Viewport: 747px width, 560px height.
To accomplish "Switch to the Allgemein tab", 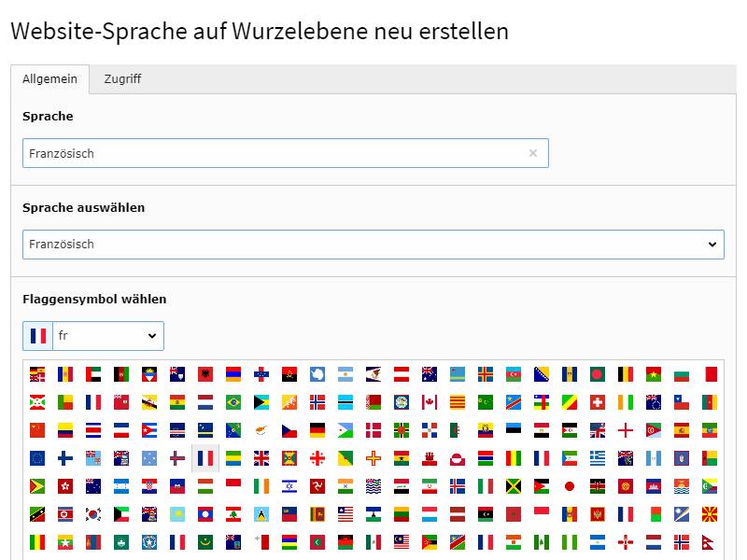I will [x=49, y=79].
